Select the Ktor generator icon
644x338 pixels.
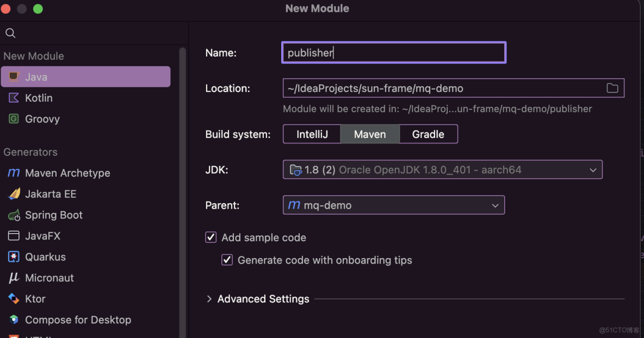(14, 299)
